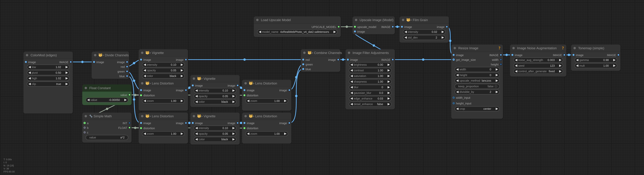This screenshot has height=175, width=644.
Task: Click the red output port of Divide Channels
Action: click(x=127, y=67)
